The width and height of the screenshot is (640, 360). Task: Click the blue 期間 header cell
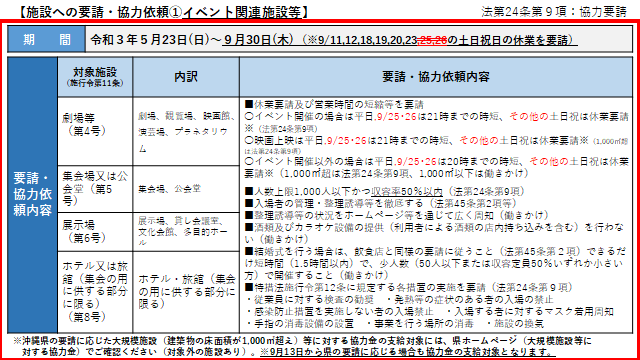(46, 39)
